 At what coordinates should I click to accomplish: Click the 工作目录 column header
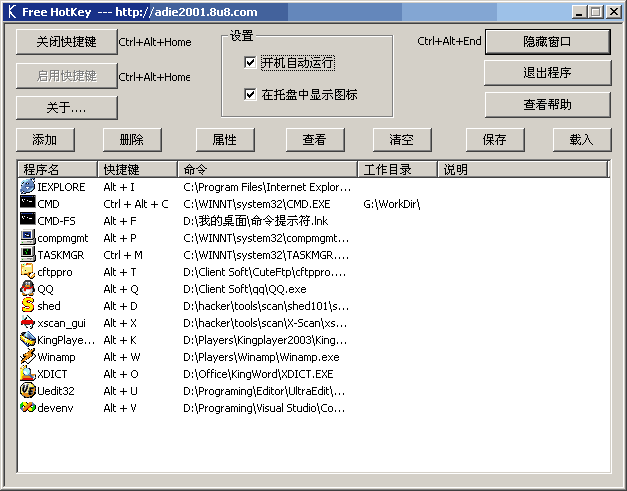point(397,169)
